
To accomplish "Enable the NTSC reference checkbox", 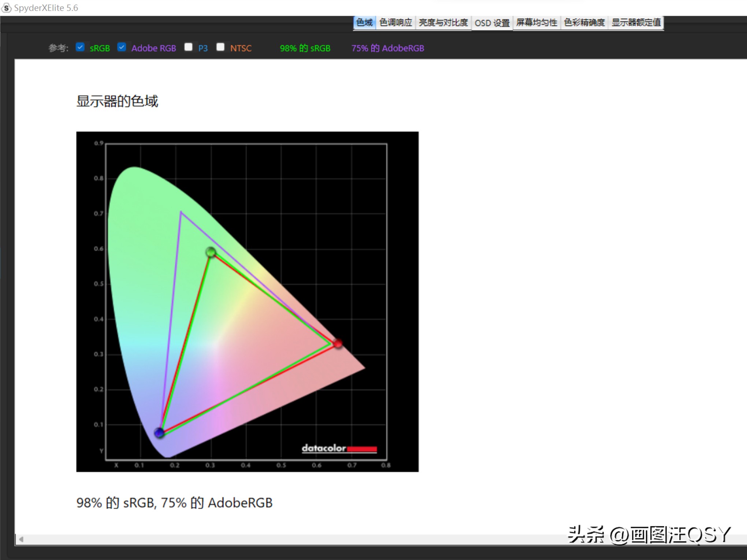I will 220,47.
